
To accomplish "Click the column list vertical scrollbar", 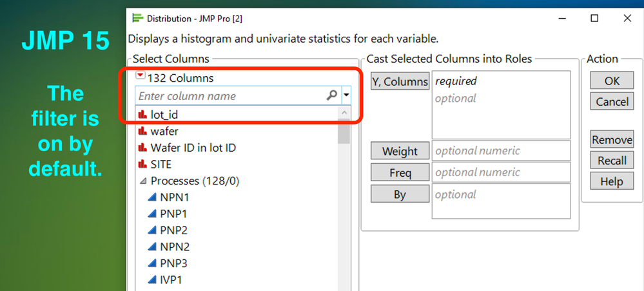I will 344,194.
